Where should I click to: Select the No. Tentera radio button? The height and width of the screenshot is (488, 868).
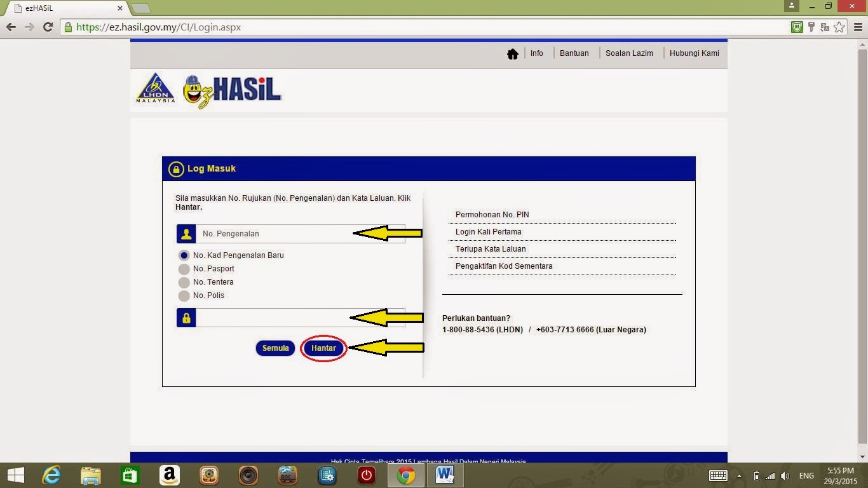(184, 282)
